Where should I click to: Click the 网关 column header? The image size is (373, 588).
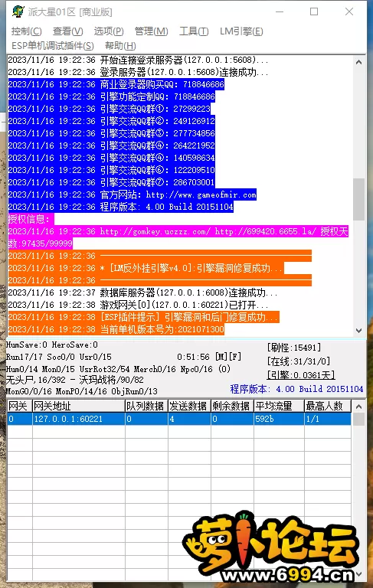coord(19,406)
